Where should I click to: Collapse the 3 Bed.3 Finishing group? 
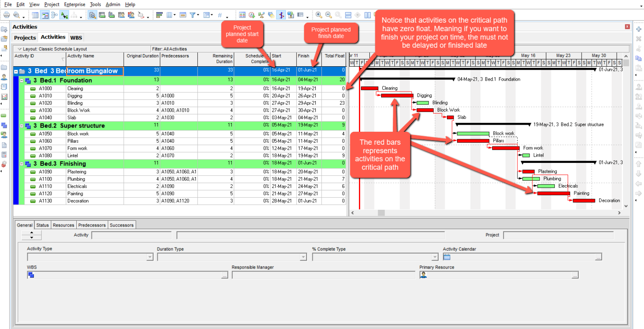click(22, 163)
